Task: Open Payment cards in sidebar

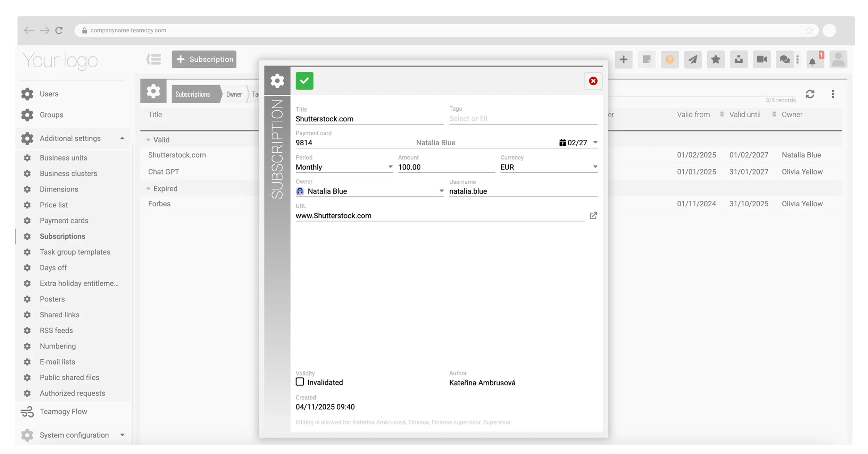Action: point(64,221)
